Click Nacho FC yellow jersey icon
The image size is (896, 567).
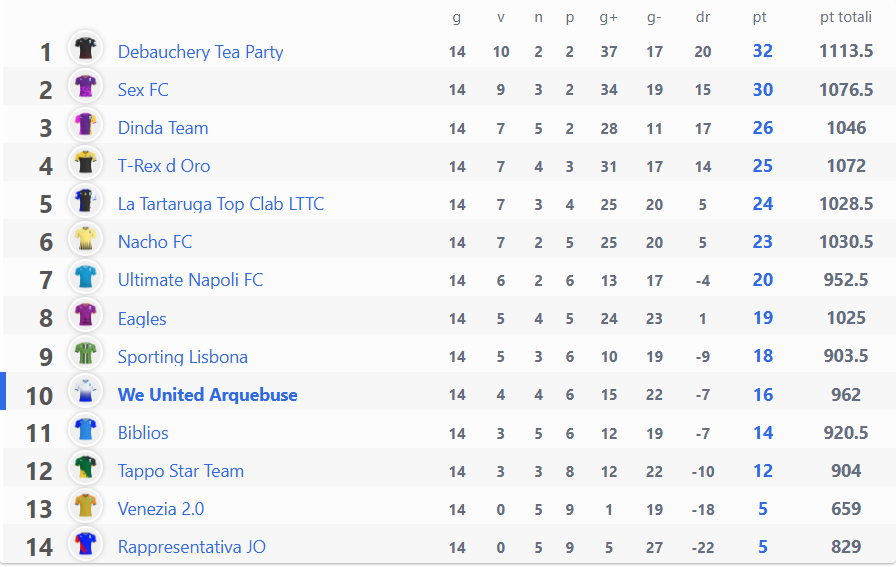[x=85, y=238]
